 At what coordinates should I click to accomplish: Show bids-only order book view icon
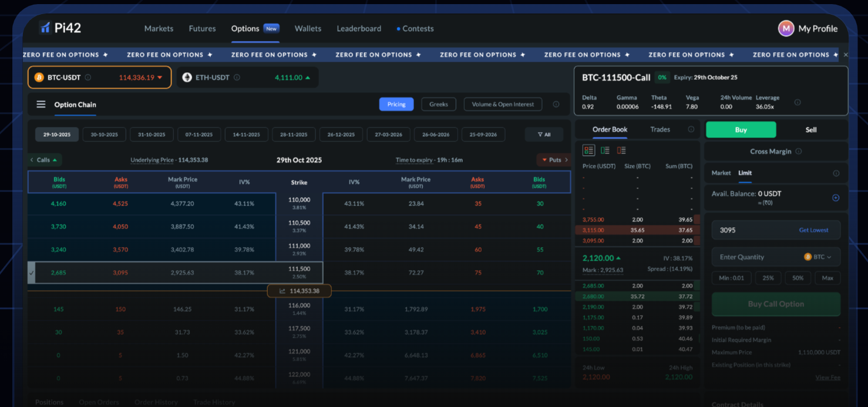tap(605, 150)
